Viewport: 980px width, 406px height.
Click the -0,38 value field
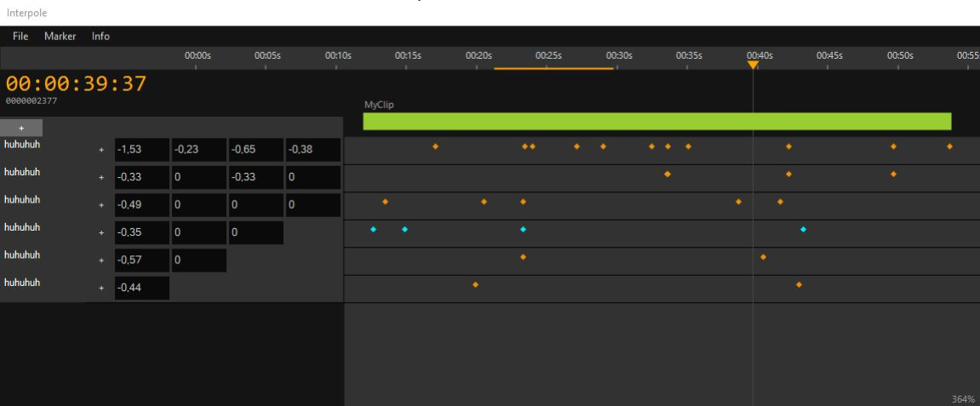[312, 151]
